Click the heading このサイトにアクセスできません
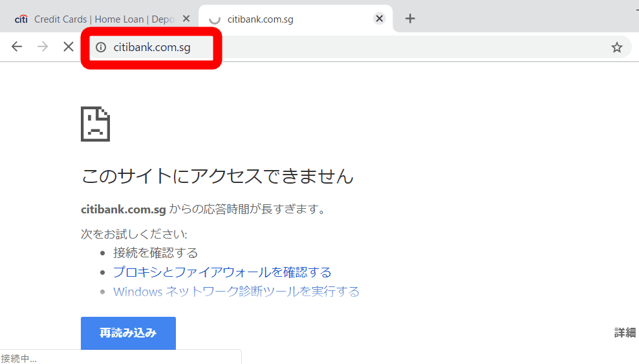The width and height of the screenshot is (639, 364). pos(217,177)
